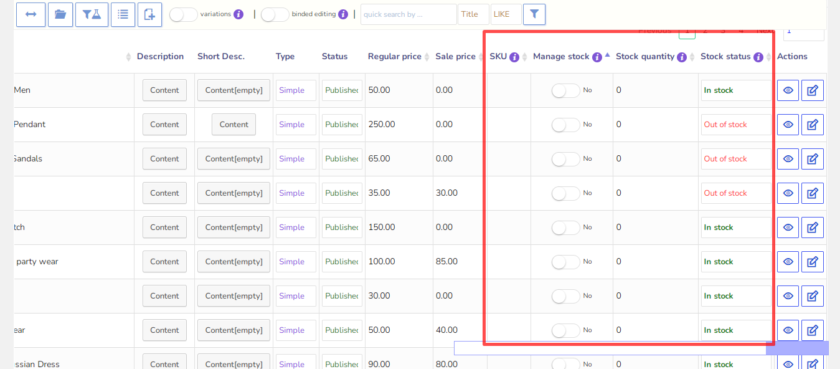The height and width of the screenshot is (369, 840).
Task: Click the horizontal arrows toolbar icon
Action: (x=31, y=14)
